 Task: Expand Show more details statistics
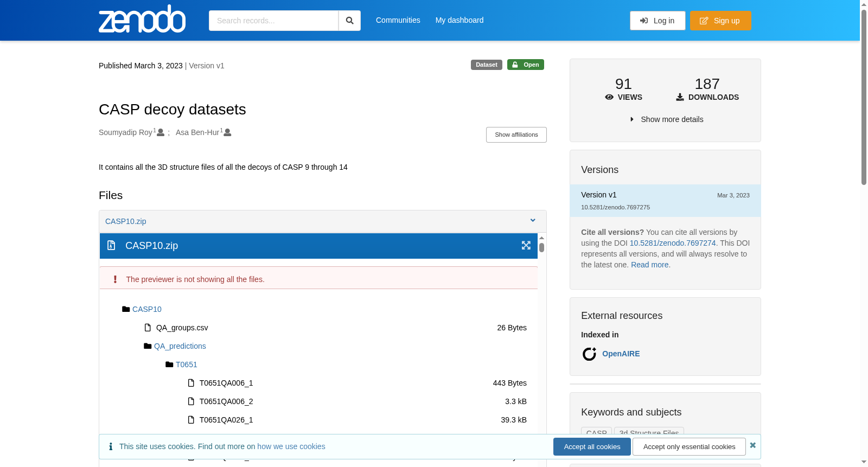(666, 119)
